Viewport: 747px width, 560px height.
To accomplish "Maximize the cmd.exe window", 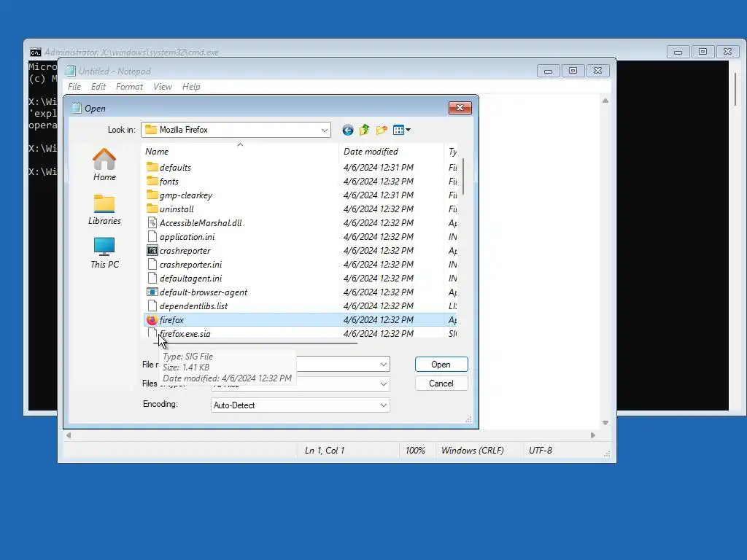I will pyautogui.click(x=703, y=52).
